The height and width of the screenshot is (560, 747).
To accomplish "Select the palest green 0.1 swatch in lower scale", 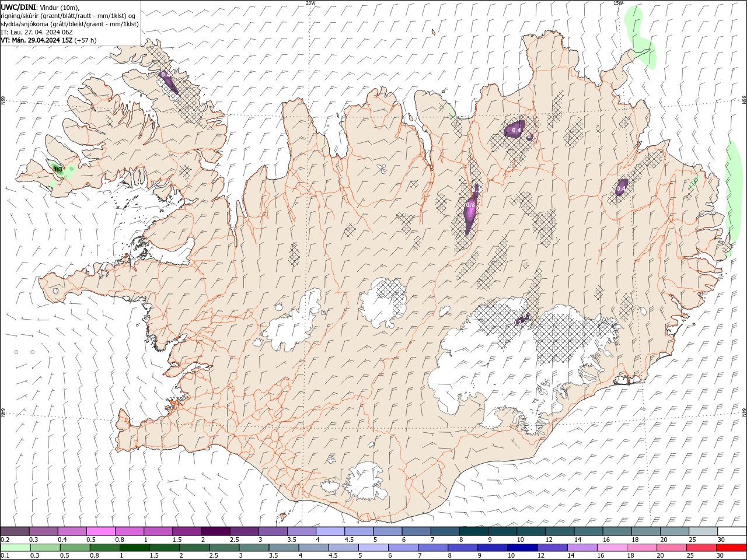I will [x=15, y=548].
